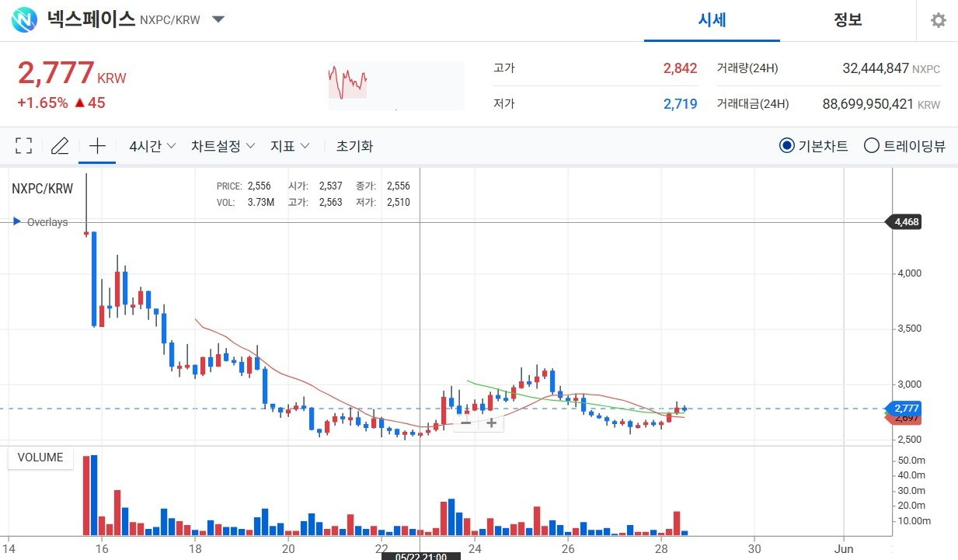Switch to the 정보 tab
Image resolution: width=958 pixels, height=560 pixels.
[848, 20]
